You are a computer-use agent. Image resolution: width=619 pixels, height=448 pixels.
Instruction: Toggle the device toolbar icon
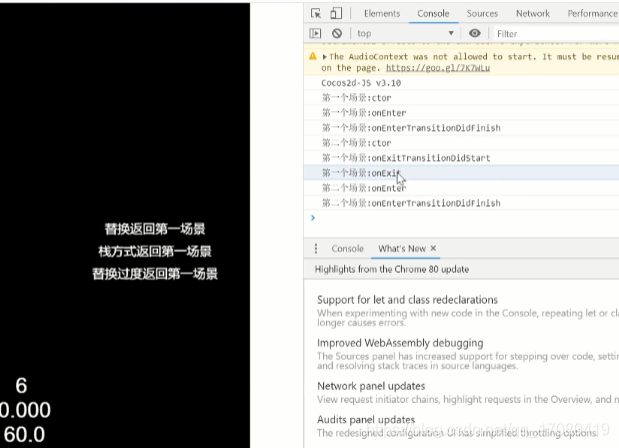[336, 13]
